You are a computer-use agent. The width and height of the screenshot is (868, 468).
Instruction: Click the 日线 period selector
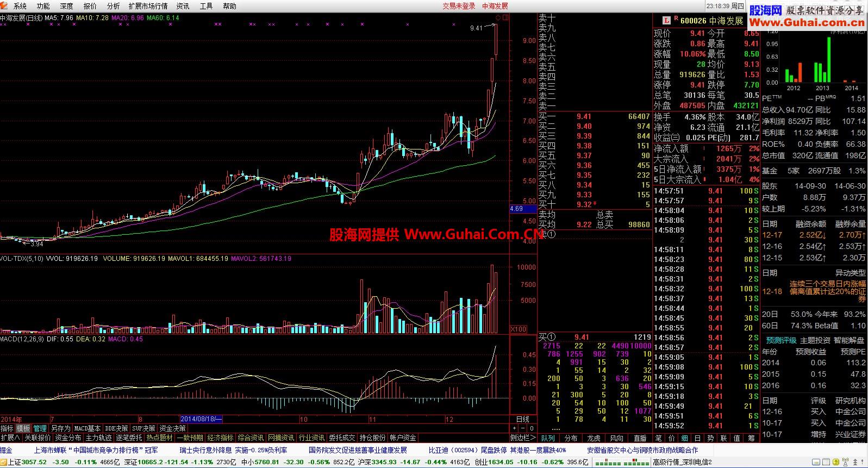click(x=522, y=419)
